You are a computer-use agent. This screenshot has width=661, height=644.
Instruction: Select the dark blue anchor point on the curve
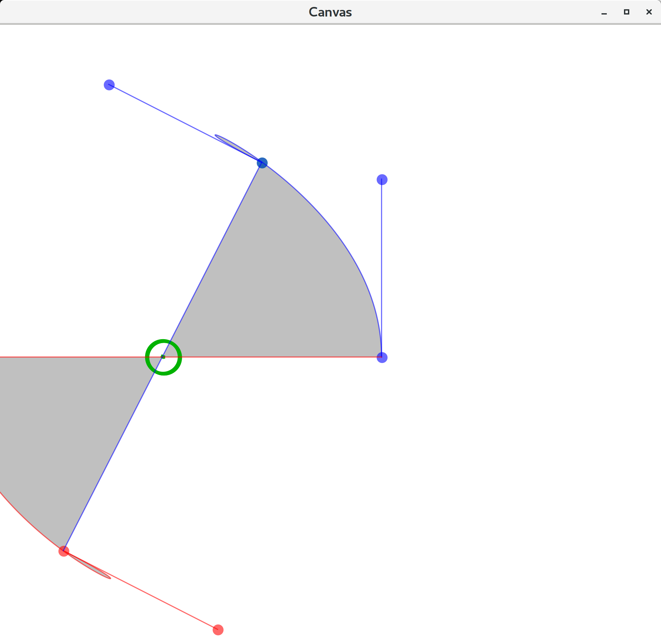(x=262, y=163)
